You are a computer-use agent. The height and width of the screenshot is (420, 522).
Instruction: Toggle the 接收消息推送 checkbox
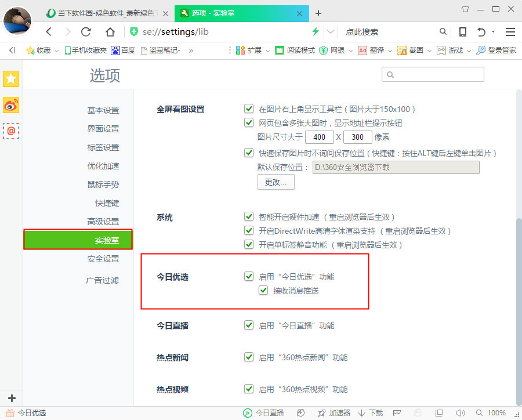[264, 291]
